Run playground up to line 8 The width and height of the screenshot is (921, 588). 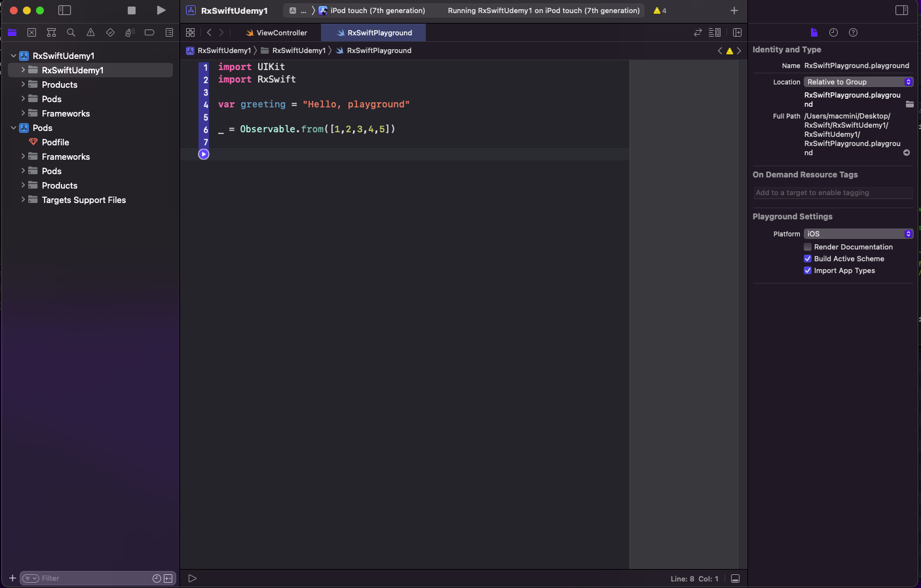coord(204,154)
